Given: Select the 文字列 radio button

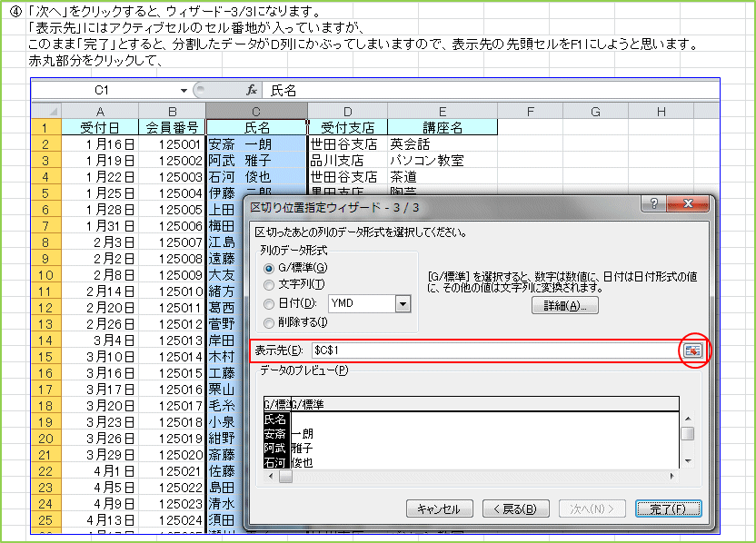Looking at the screenshot, I should pyautogui.click(x=269, y=285).
